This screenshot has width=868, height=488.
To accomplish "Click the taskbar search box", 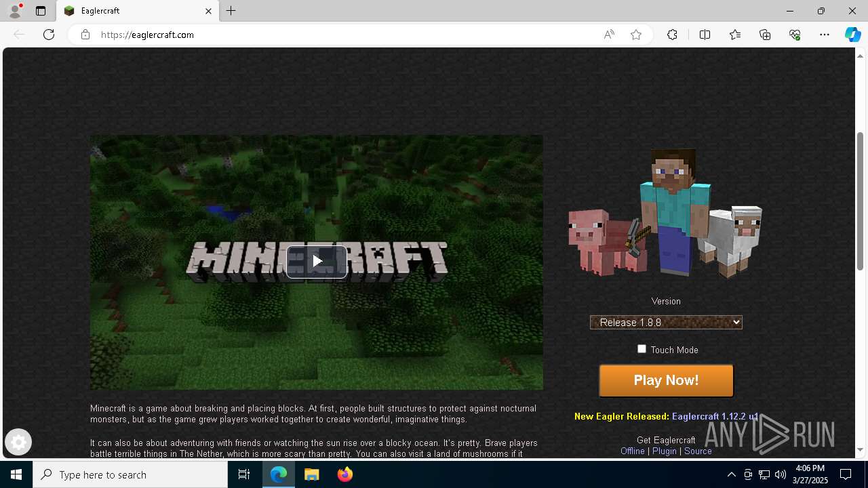I will pos(130,474).
